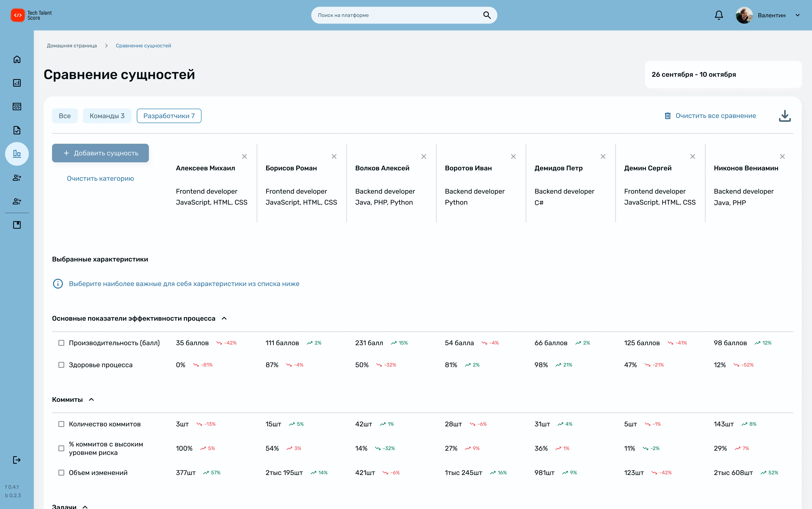
Task: Remove Демидов Петр from comparison
Action: [x=603, y=157]
